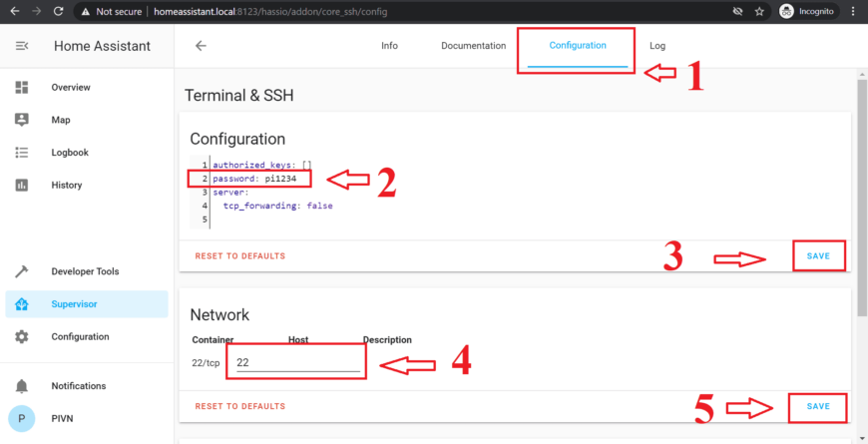Switch to the Info tab
868x444 pixels.
pos(389,46)
